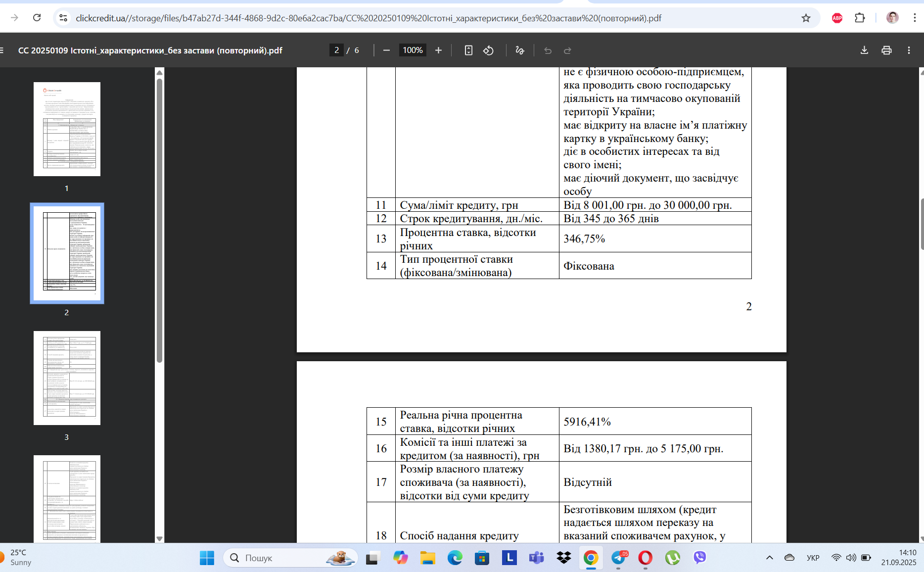Viewport: 924px width, 572px height.
Task: Focus the address bar URL
Action: coord(368,18)
